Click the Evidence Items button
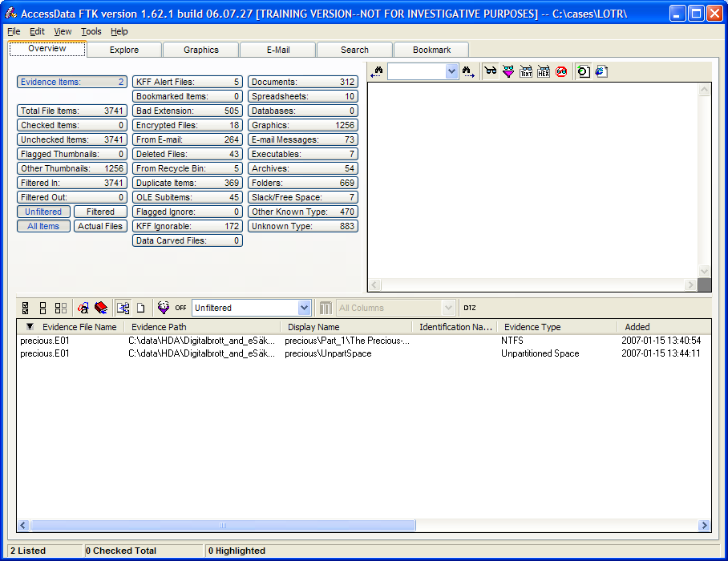This screenshot has height=561, width=728. coord(72,82)
